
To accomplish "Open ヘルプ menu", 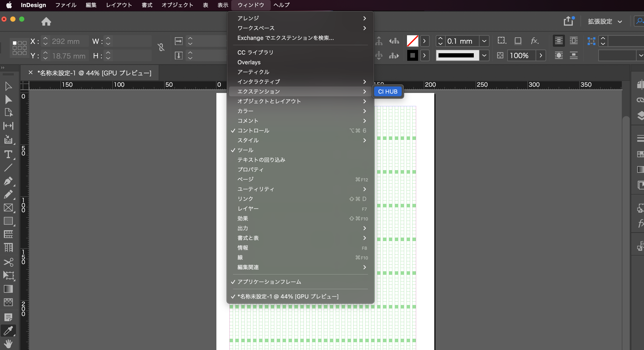I will [x=281, y=5].
